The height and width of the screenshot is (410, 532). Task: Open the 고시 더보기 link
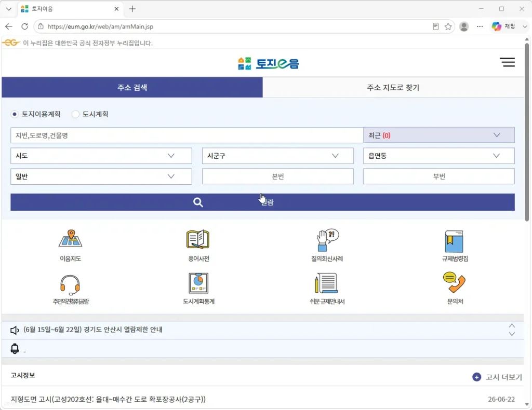pos(497,377)
